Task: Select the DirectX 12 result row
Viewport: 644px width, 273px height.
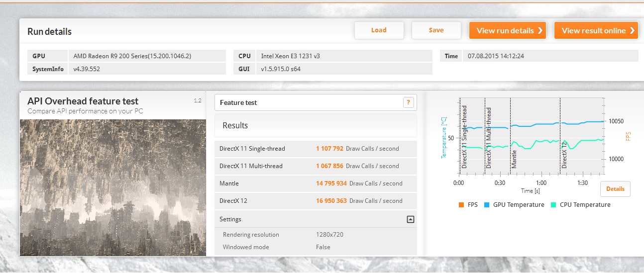Action: [316, 200]
